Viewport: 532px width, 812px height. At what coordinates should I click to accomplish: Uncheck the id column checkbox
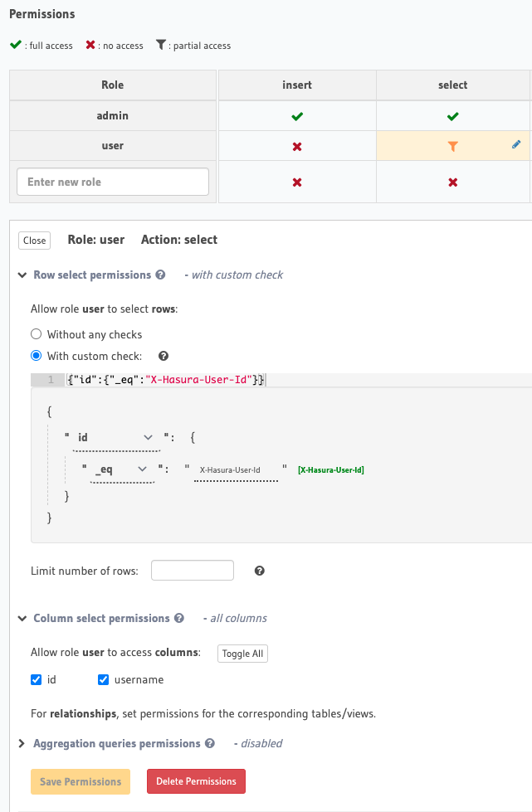[x=36, y=680]
